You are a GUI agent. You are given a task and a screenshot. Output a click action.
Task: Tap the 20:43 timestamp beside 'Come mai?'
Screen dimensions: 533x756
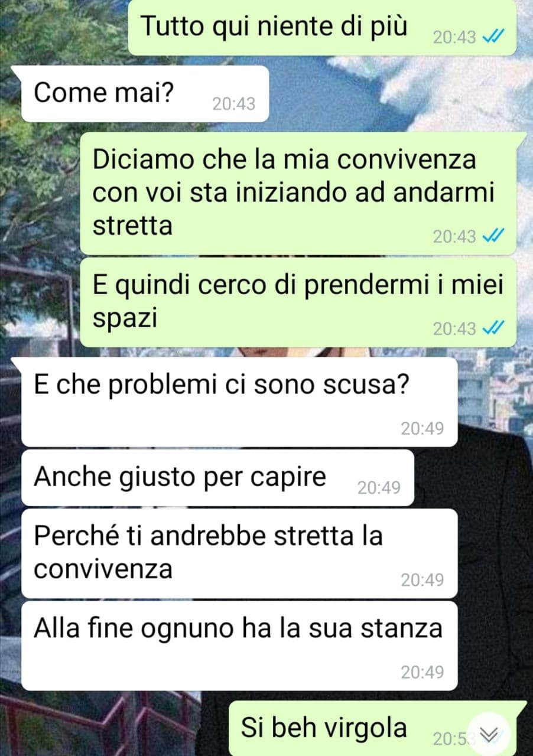tap(234, 104)
